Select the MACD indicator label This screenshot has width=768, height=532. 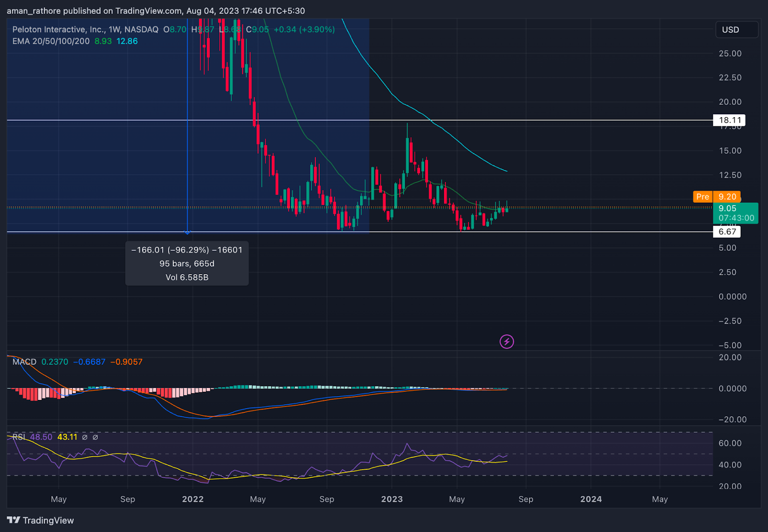tap(24, 362)
